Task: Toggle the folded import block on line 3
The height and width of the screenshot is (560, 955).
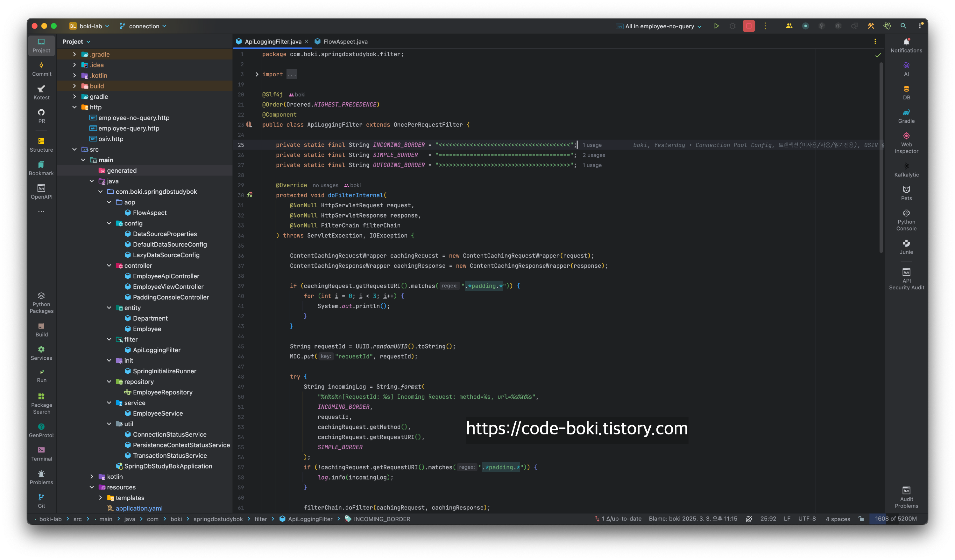Action: pyautogui.click(x=257, y=74)
